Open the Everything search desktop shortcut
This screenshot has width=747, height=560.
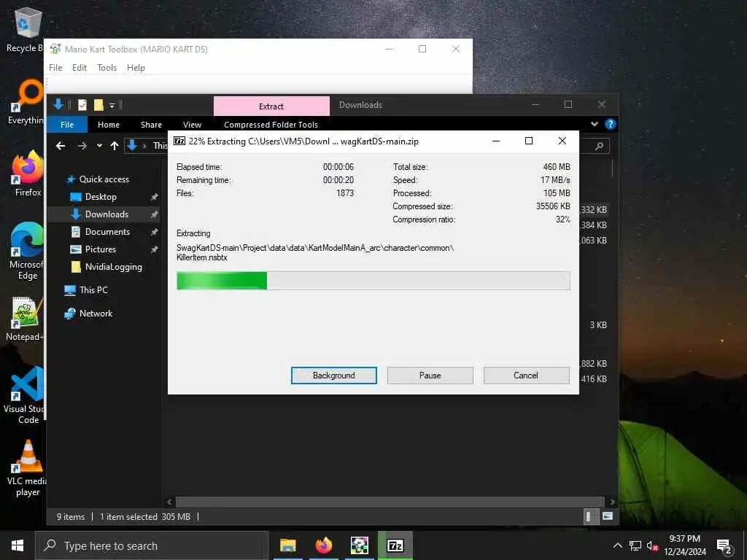pyautogui.click(x=26, y=102)
